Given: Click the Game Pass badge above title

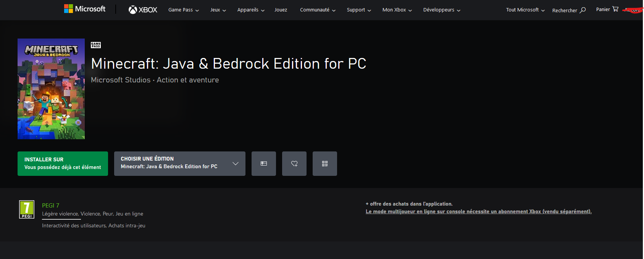Looking at the screenshot, I should click(96, 45).
